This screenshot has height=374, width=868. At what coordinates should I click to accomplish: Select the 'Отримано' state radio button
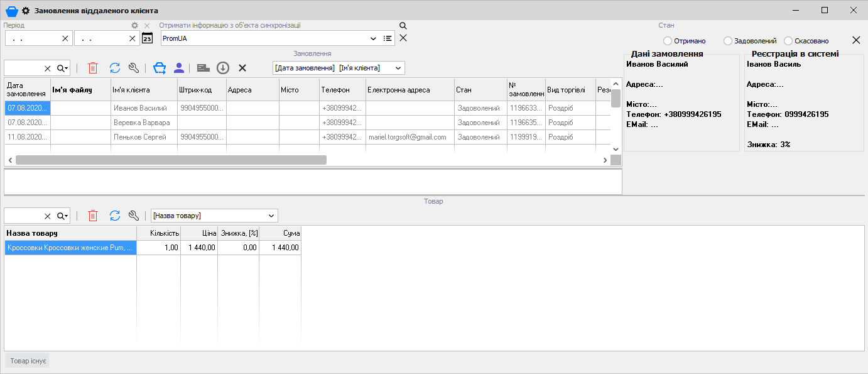[x=668, y=41]
